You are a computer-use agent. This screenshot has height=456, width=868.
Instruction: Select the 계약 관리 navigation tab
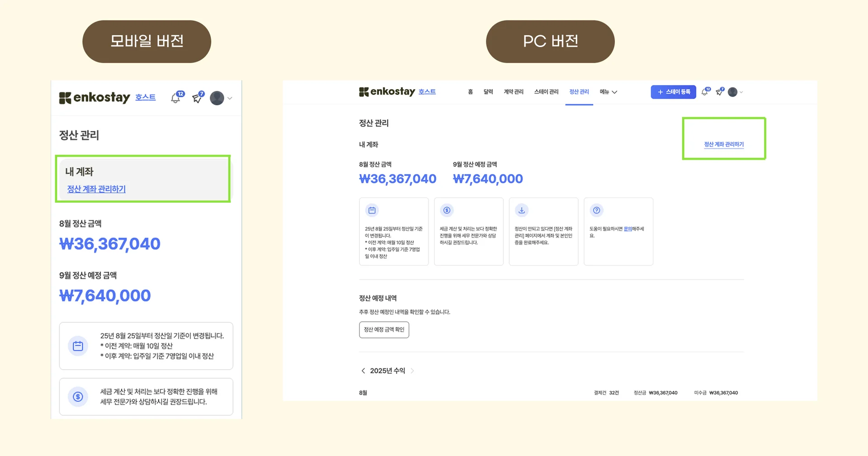click(x=514, y=92)
